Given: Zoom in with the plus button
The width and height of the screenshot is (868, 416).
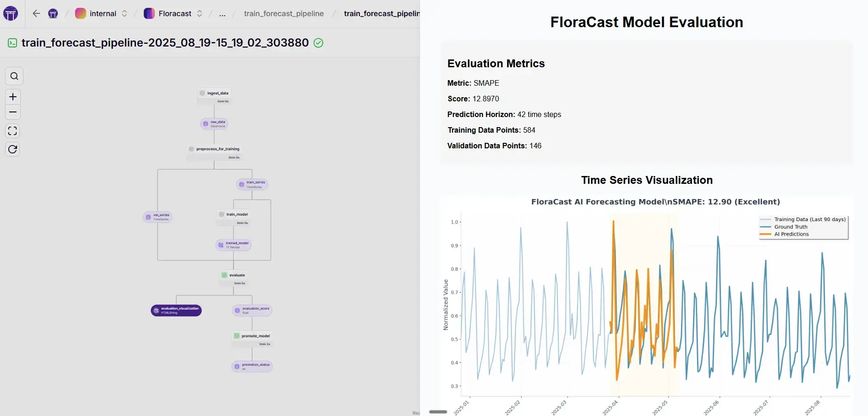Looking at the screenshot, I should pos(13,97).
